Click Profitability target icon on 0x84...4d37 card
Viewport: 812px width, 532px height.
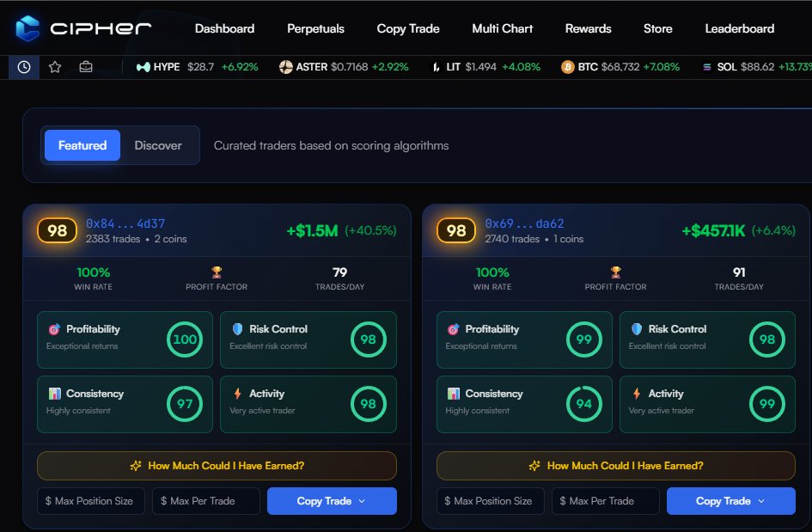(54, 329)
